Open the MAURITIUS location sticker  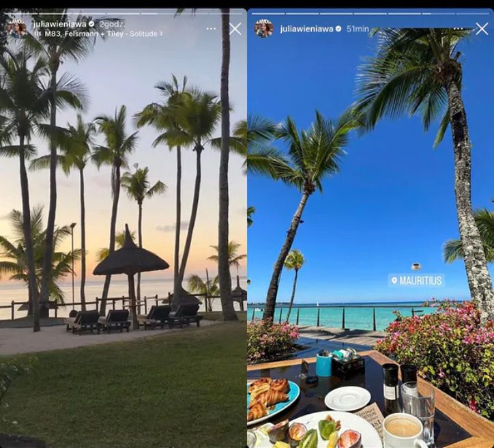(x=416, y=280)
